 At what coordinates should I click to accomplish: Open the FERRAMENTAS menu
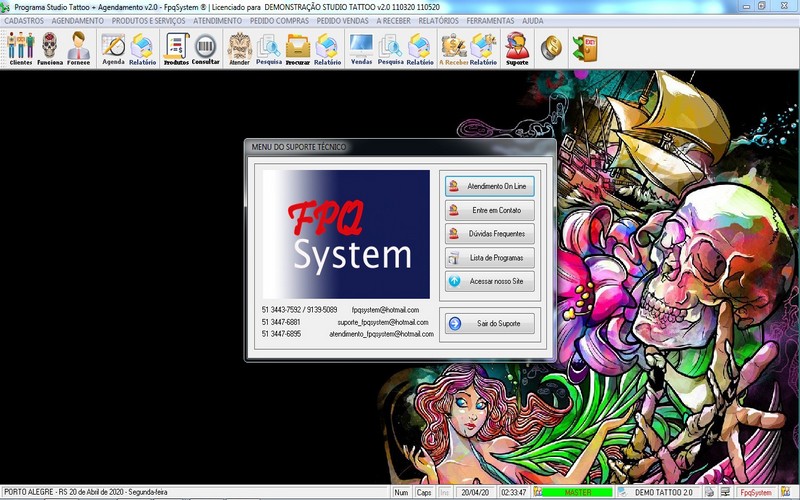[x=490, y=20]
